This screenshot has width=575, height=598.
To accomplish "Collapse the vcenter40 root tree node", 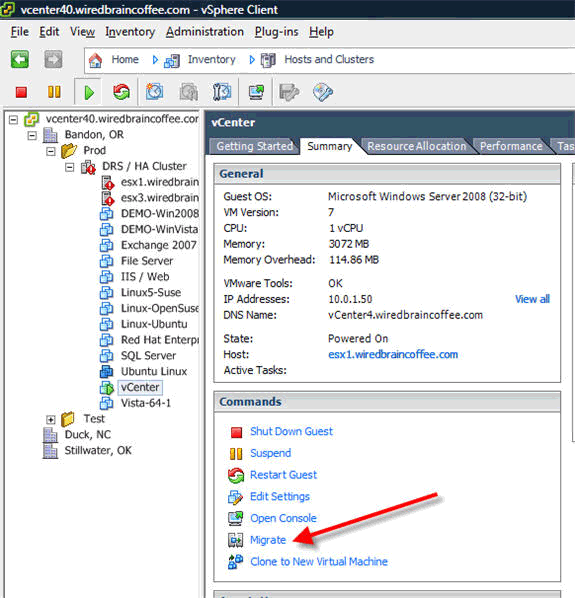I will 13,120.
